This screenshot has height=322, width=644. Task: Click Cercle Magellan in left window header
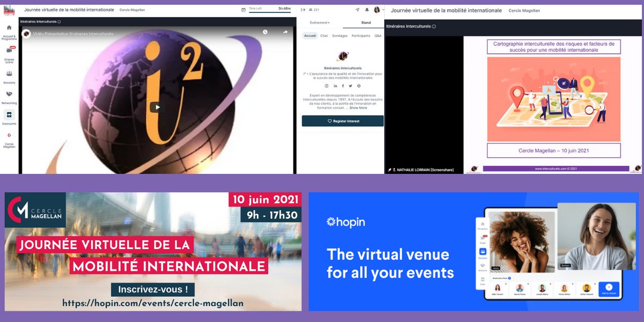132,10
